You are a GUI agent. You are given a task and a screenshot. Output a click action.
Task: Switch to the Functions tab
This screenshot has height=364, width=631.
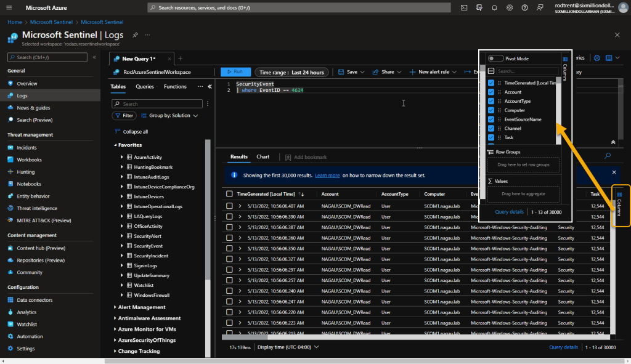coord(175,86)
